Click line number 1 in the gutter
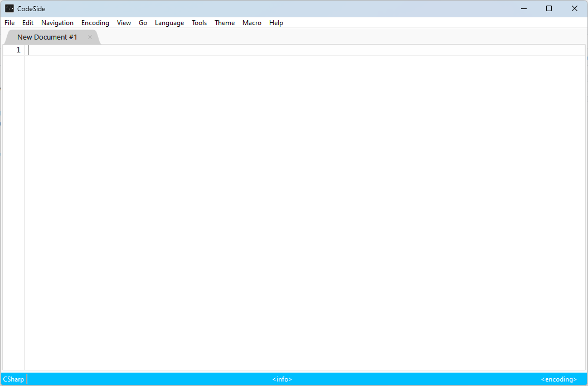Screen dimensions: 588x386 (x=18, y=50)
